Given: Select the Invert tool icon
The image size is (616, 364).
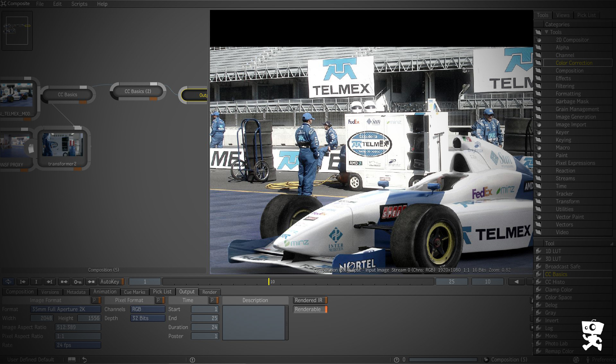Looking at the screenshot, I should [539, 320].
